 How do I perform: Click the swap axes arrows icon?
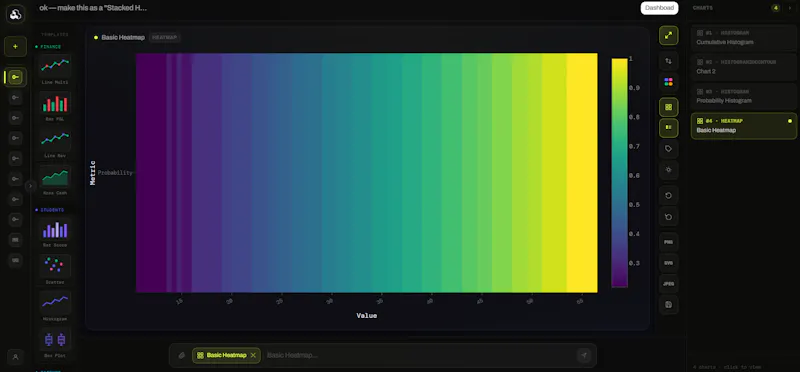(x=668, y=61)
